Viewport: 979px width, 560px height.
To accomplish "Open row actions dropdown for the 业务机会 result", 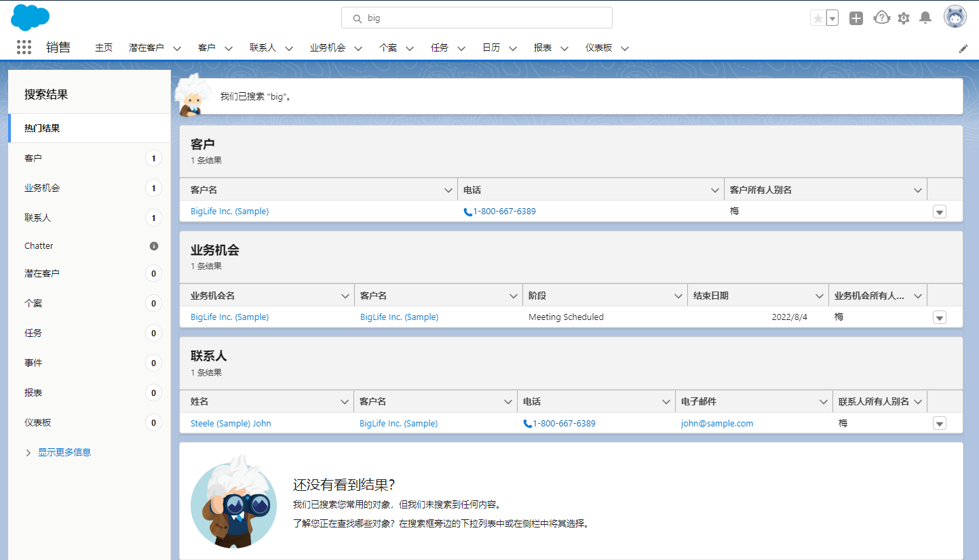I will coord(940,318).
